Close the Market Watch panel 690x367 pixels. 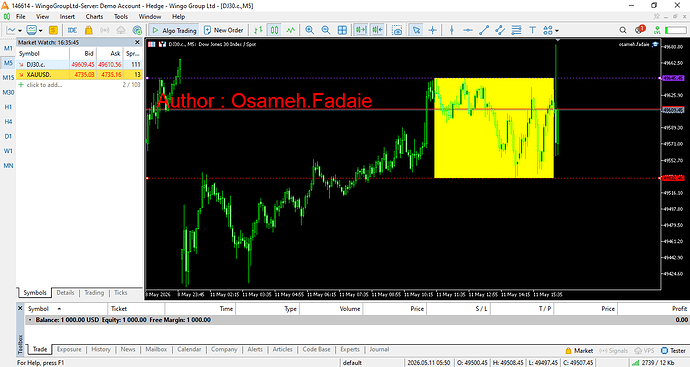(x=137, y=42)
